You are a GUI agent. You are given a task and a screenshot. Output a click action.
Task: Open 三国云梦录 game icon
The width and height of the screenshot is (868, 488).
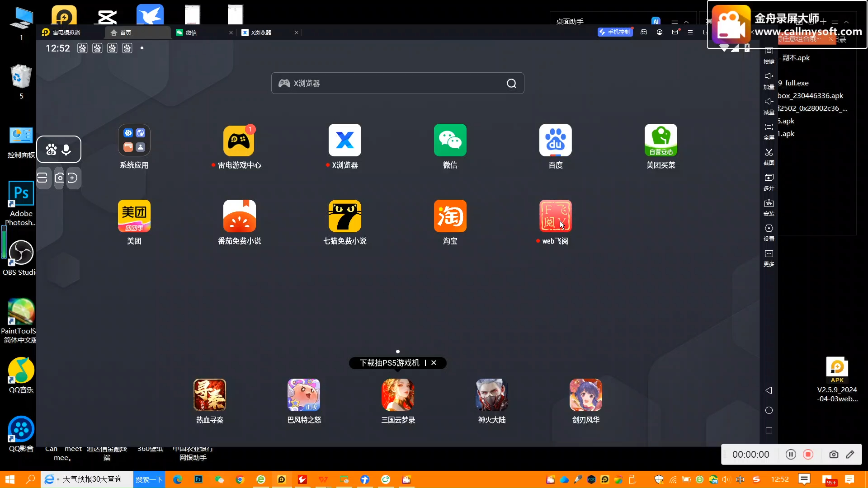point(398,395)
